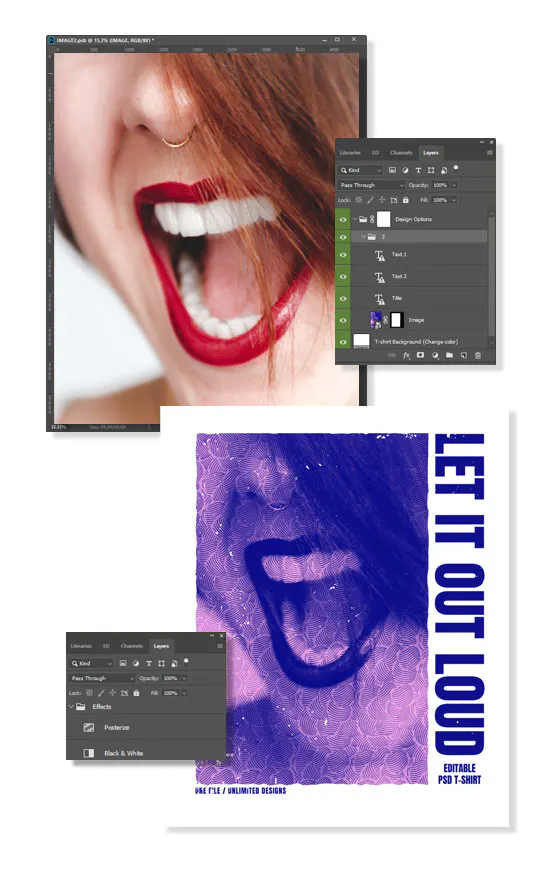Viewport: 555px width, 894px height.
Task: Open Opacity slider arrow in Design Options panel
Action: pyautogui.click(x=454, y=185)
